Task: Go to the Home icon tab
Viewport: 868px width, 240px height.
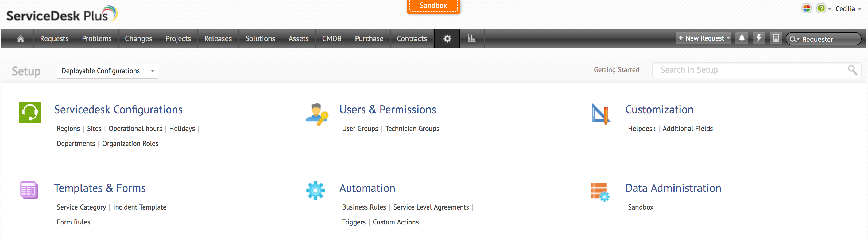Action: point(21,39)
